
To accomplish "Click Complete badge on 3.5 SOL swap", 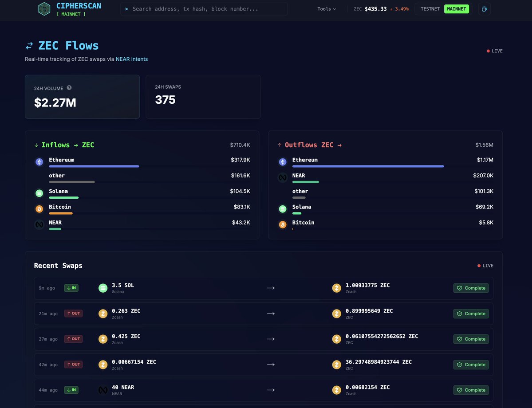I will coord(471,288).
